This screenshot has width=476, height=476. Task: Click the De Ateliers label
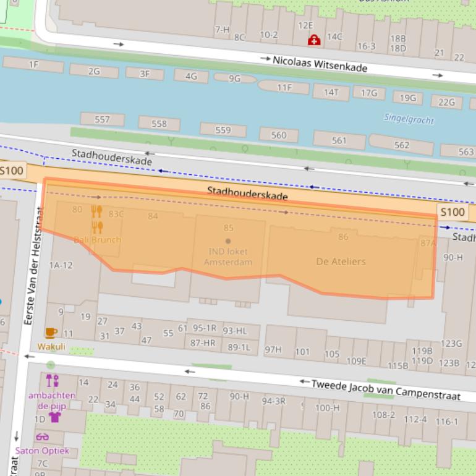[341, 261]
